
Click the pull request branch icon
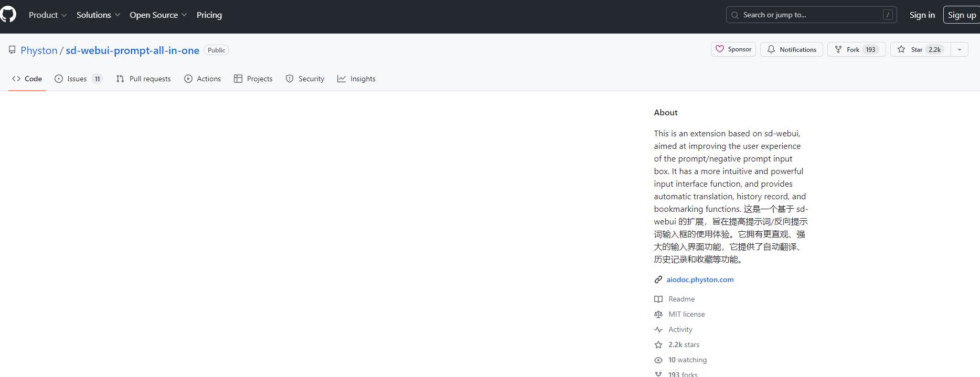(x=120, y=79)
